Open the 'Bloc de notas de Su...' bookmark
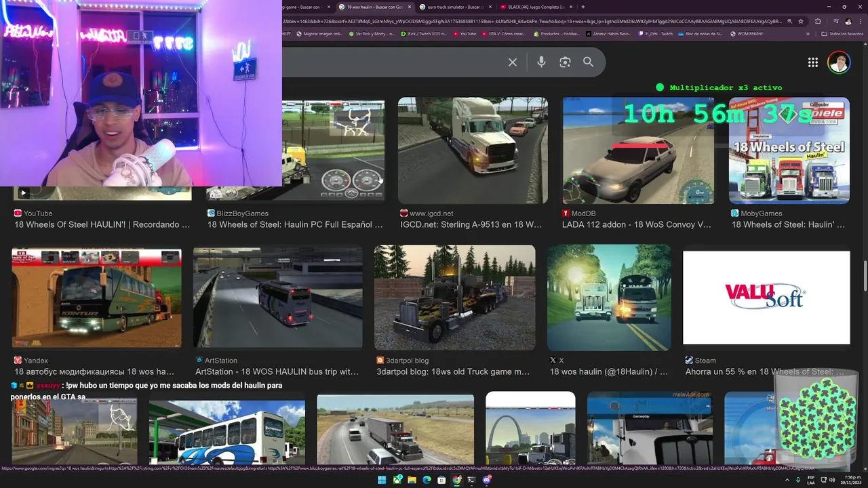The width and height of the screenshot is (868, 488). coord(701,34)
